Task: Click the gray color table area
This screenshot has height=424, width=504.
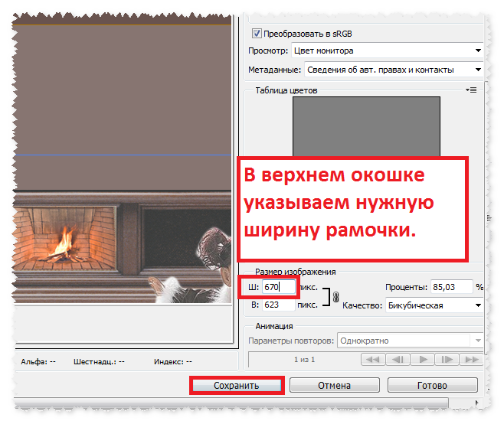Action: [366, 126]
